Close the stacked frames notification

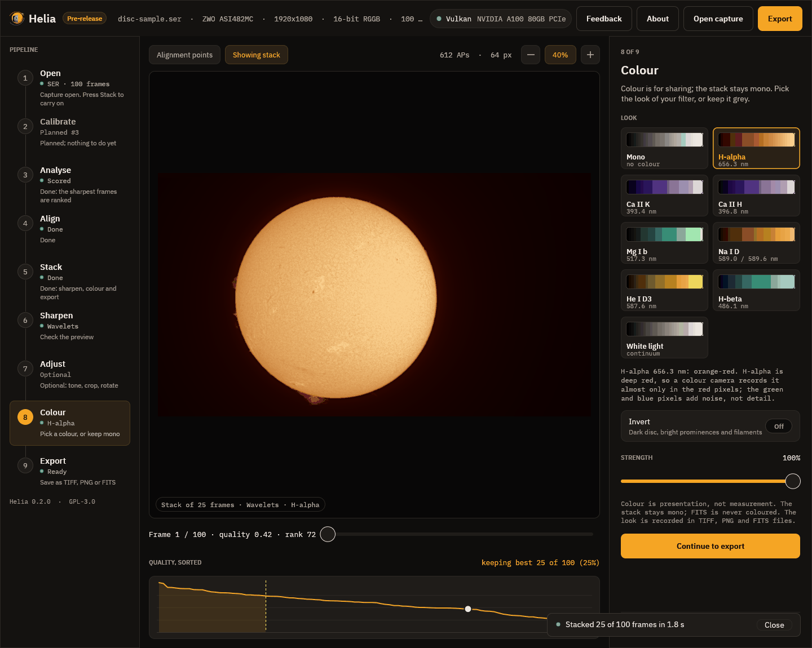pyautogui.click(x=774, y=625)
